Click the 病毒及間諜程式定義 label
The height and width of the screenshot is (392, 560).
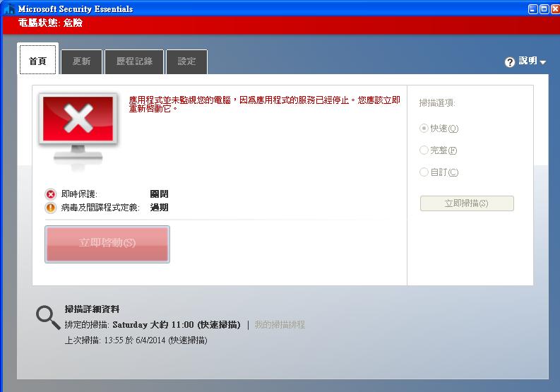click(x=100, y=208)
